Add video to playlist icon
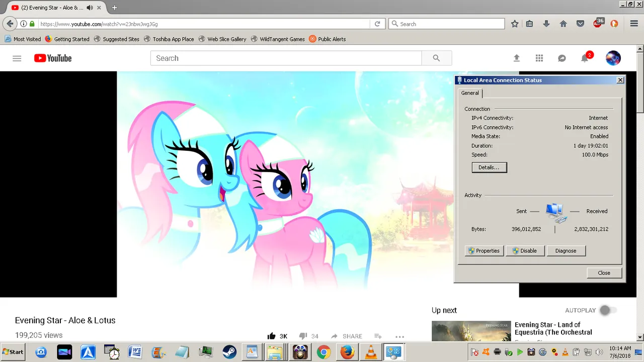644x362 pixels. pos(378,336)
